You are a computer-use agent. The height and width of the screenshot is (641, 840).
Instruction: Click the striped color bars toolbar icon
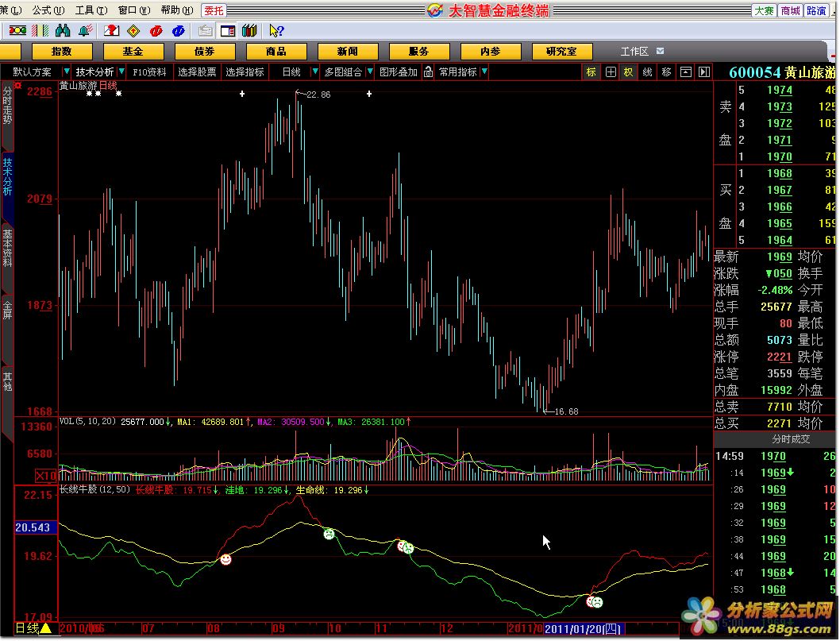point(40,30)
